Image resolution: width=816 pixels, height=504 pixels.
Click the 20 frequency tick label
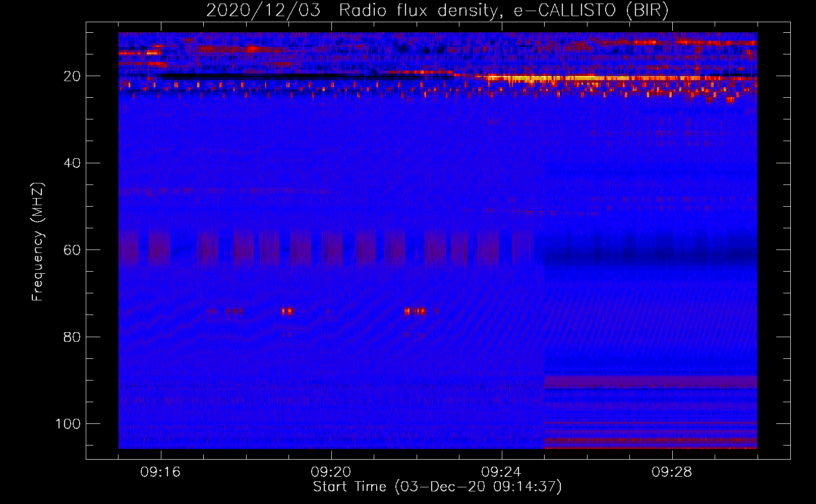(x=72, y=76)
